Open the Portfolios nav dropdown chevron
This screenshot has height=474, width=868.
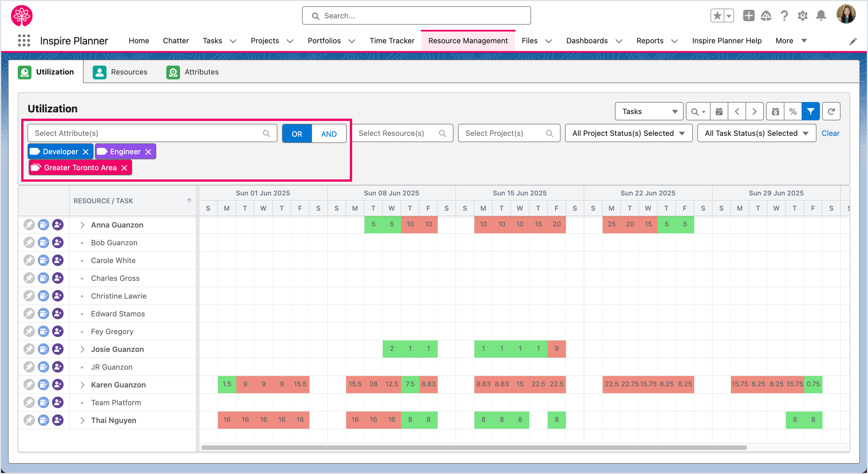[352, 41]
